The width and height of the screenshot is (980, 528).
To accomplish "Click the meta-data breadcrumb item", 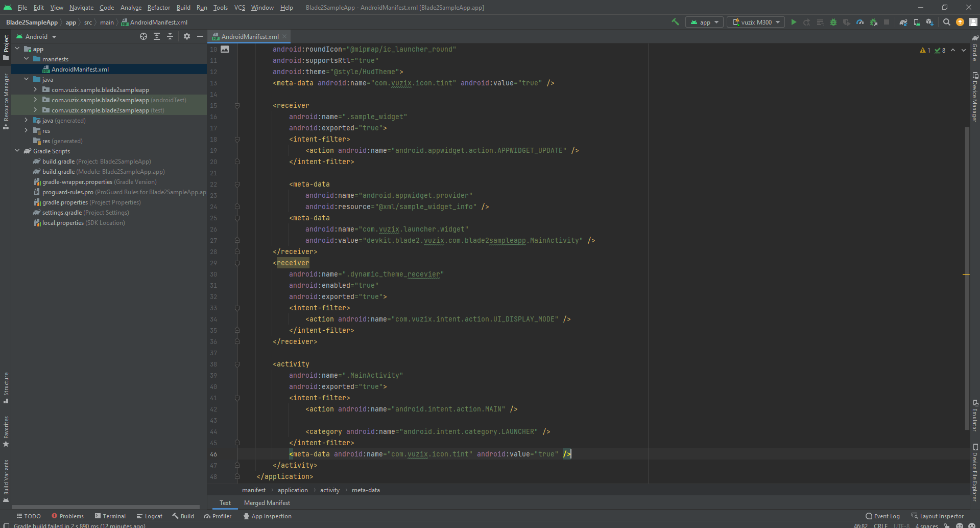I will (x=366, y=490).
